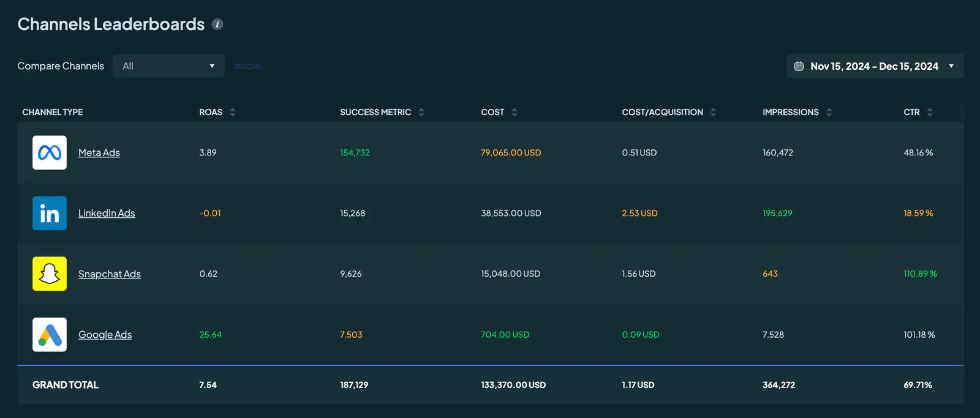This screenshot has width=980, height=418.
Task: Click Meta Ads CTR value 48.16 %
Action: 918,152
